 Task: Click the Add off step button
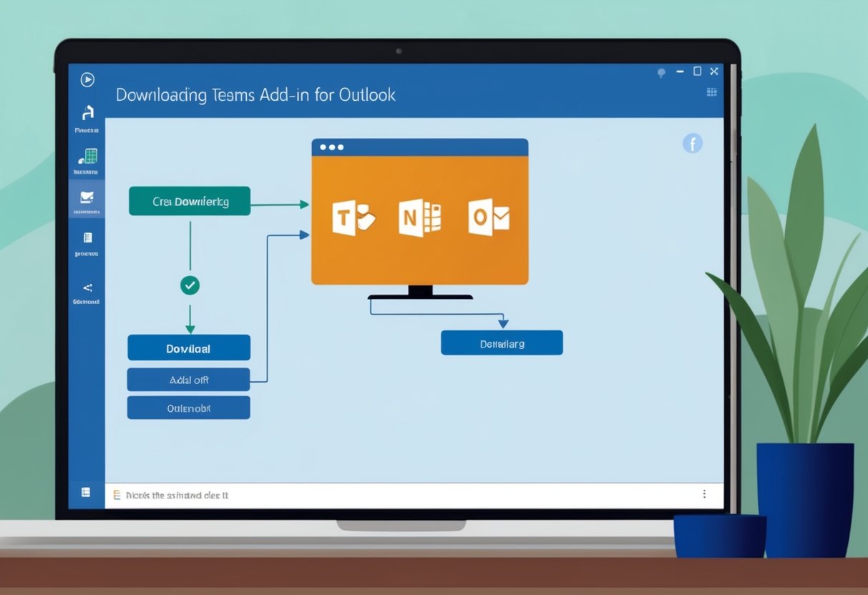188,379
